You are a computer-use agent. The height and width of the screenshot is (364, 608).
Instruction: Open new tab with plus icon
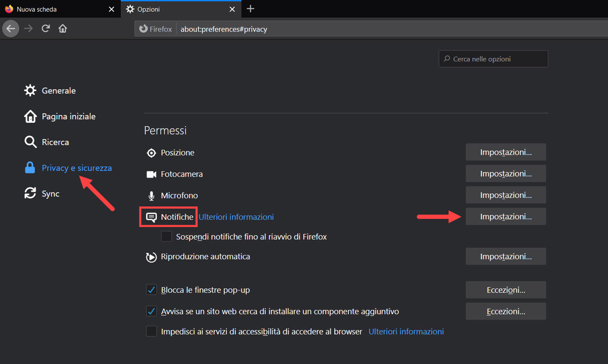(x=251, y=9)
